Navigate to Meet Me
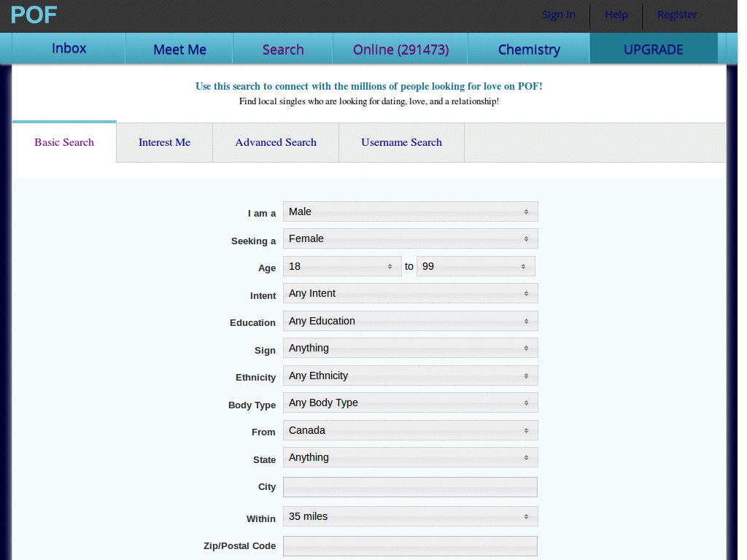 point(179,48)
